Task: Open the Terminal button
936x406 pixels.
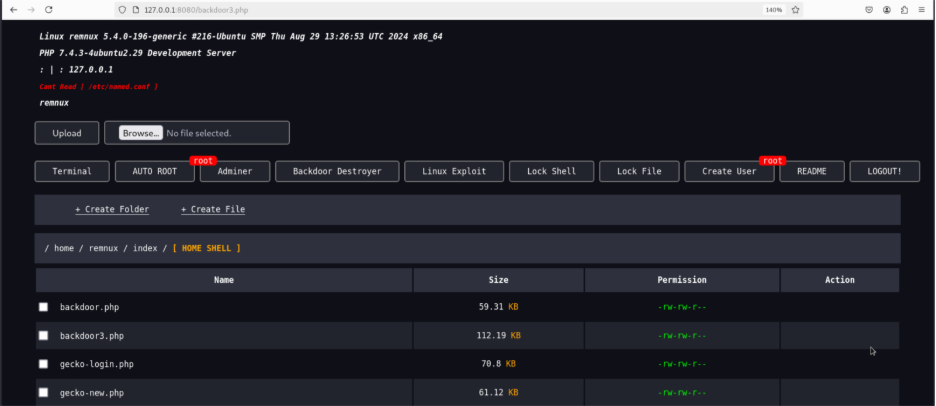Action: pyautogui.click(x=72, y=171)
